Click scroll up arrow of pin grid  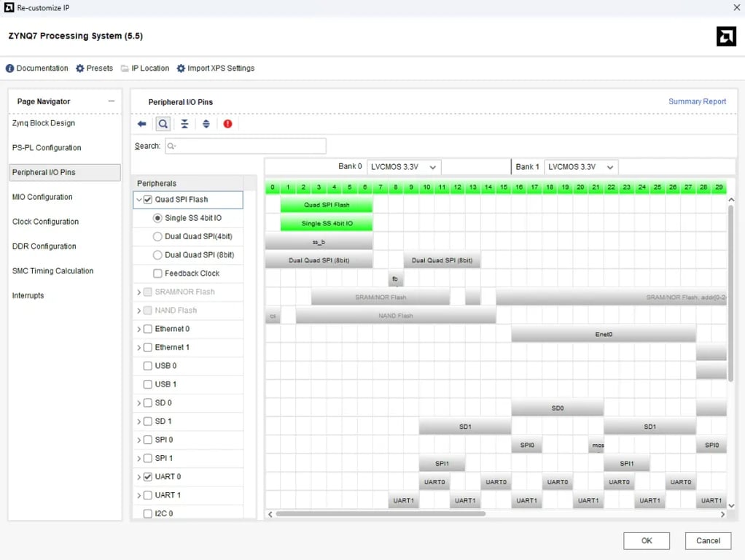coord(731,200)
